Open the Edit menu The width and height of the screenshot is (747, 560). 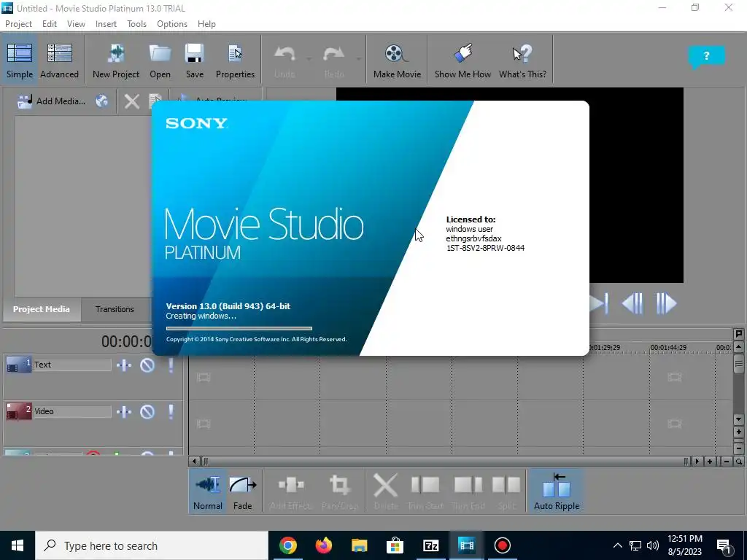pyautogui.click(x=50, y=24)
